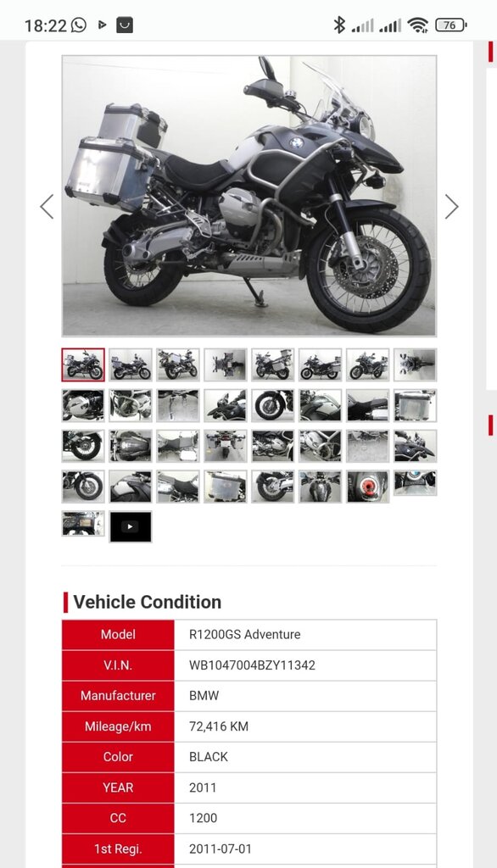Image resolution: width=497 pixels, height=868 pixels.
Task: Open the red fuel cap thumbnail
Action: coord(368,487)
